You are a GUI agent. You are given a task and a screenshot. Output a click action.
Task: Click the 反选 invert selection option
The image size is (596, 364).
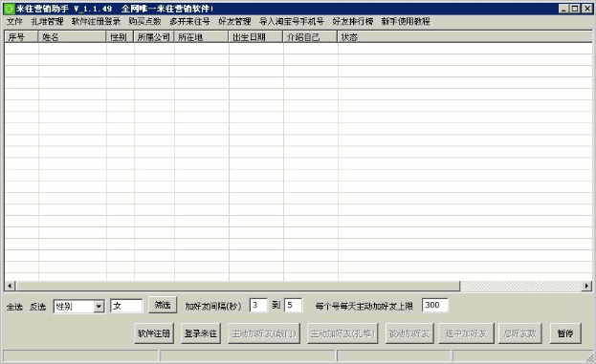(x=37, y=307)
